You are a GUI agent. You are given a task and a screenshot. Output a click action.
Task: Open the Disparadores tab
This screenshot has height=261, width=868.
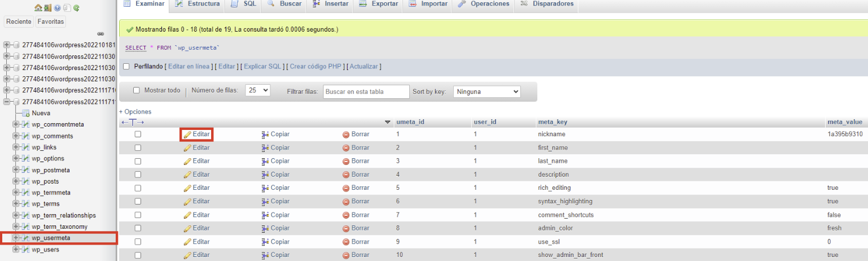pos(547,5)
